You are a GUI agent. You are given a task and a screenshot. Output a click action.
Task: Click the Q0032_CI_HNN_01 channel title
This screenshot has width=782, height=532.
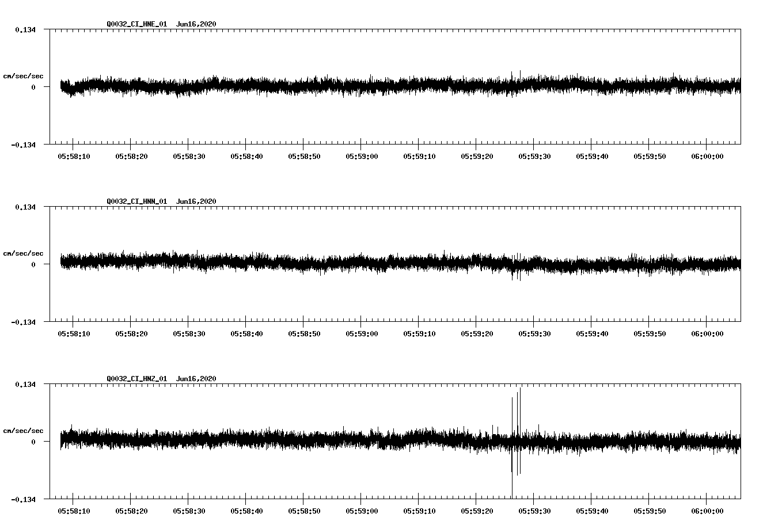[x=136, y=202]
